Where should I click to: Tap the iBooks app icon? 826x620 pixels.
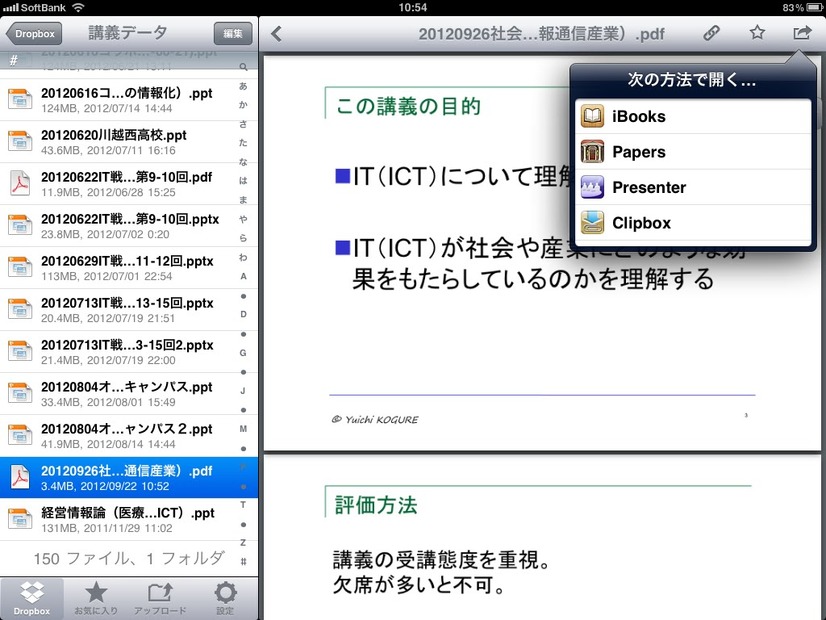pyautogui.click(x=592, y=116)
